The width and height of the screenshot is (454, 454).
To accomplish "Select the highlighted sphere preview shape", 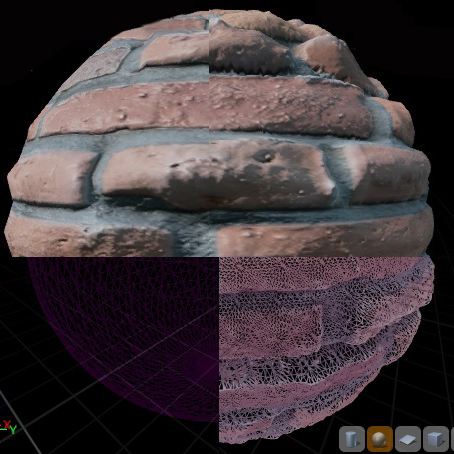I will click(380, 439).
